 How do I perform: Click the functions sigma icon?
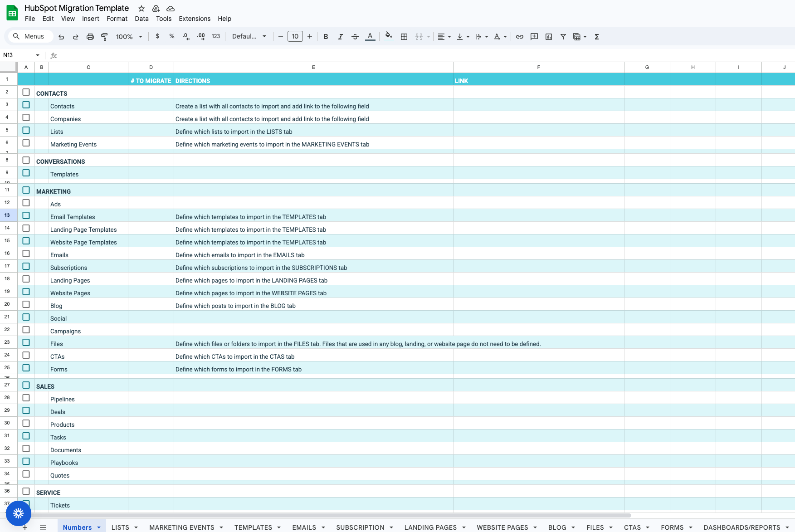(x=596, y=36)
